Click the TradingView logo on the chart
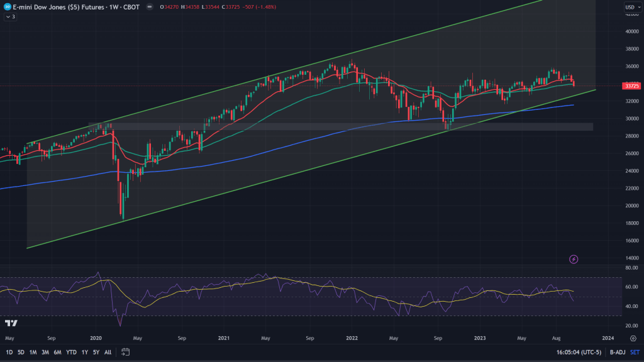Screen dimensions: 644x362 [11, 323]
